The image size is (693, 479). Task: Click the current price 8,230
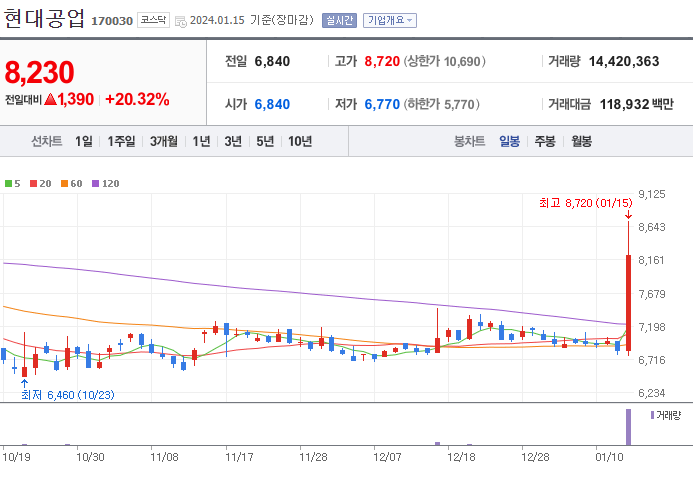point(39,72)
